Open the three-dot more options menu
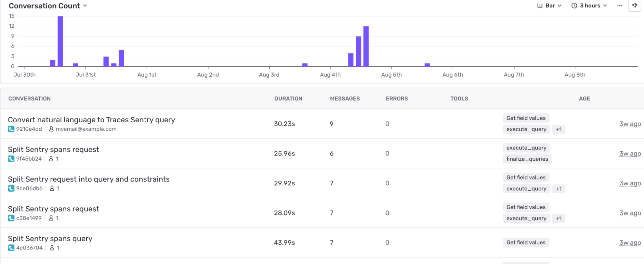 coord(620,5)
